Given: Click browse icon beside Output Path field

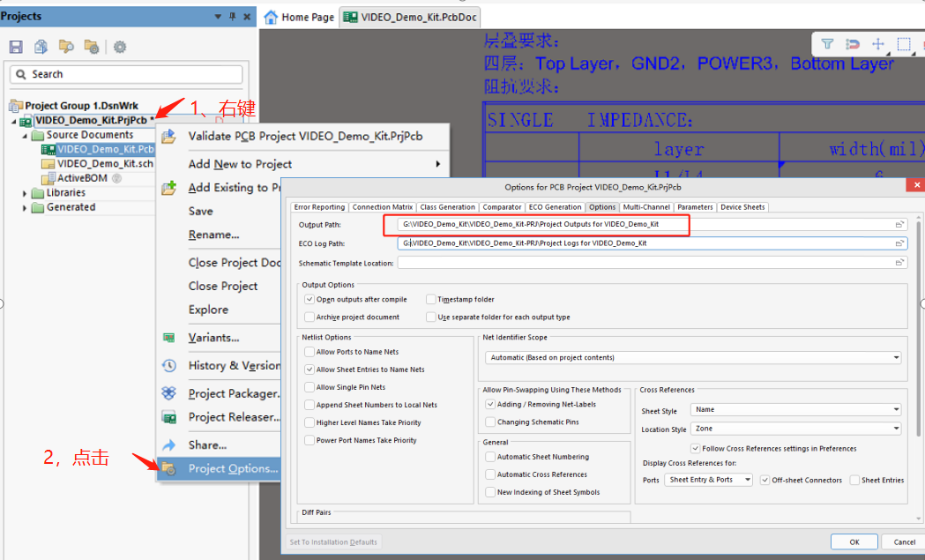Looking at the screenshot, I should [x=900, y=225].
